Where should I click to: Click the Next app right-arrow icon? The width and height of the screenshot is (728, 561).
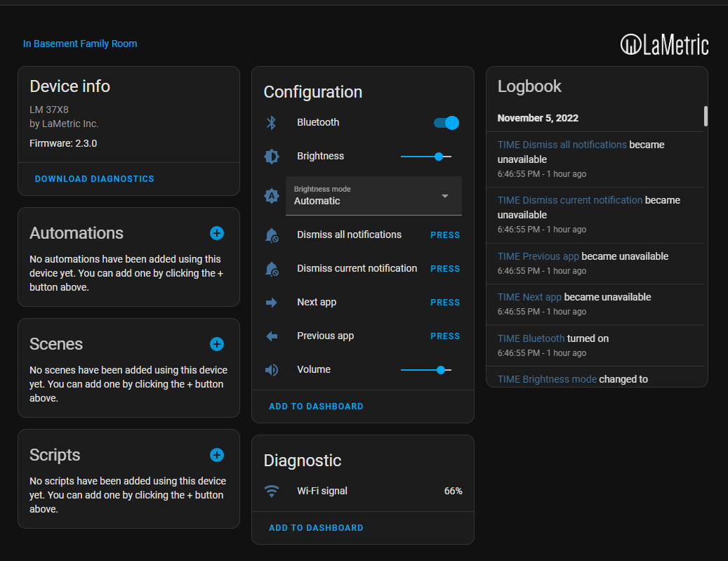pos(272,303)
